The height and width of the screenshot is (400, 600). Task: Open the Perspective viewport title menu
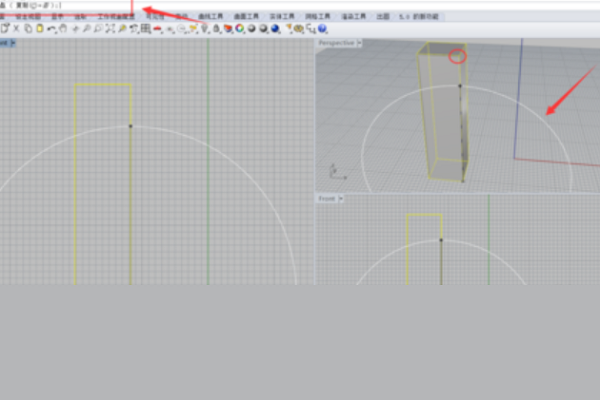pos(338,44)
